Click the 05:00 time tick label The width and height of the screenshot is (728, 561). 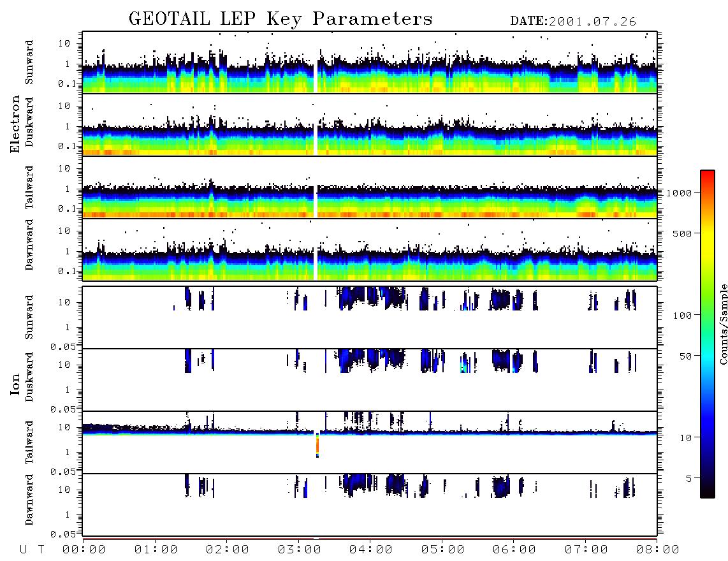(x=443, y=550)
